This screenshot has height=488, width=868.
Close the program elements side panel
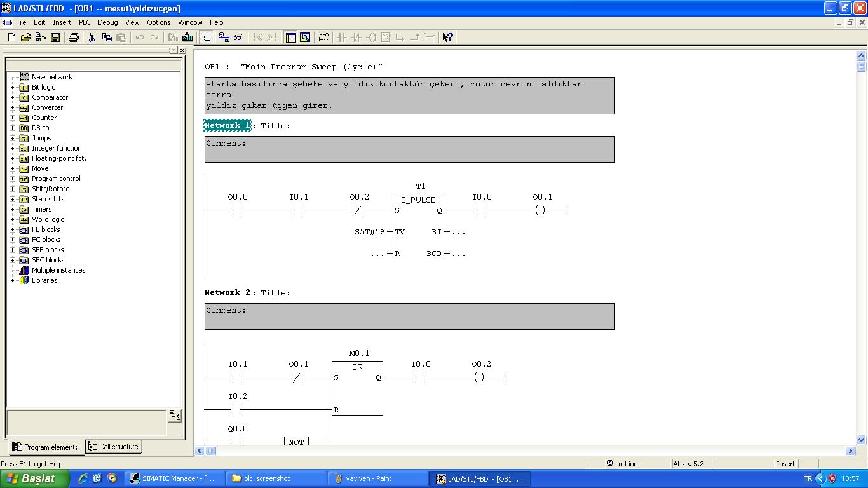point(182,50)
